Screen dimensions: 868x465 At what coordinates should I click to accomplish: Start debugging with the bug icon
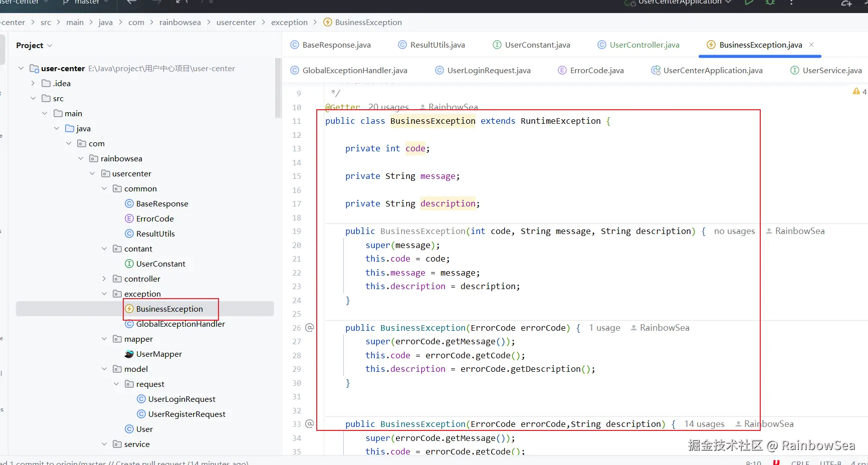click(x=770, y=3)
